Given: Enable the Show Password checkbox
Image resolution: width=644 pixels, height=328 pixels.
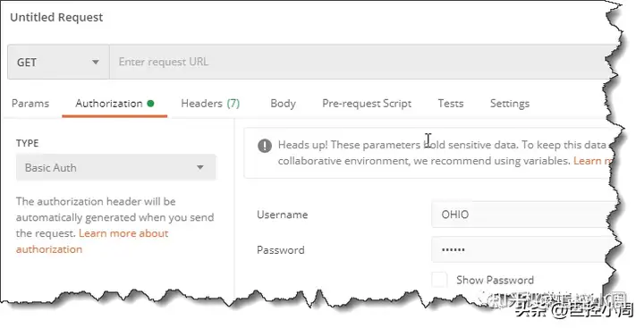Looking at the screenshot, I should coord(439,280).
